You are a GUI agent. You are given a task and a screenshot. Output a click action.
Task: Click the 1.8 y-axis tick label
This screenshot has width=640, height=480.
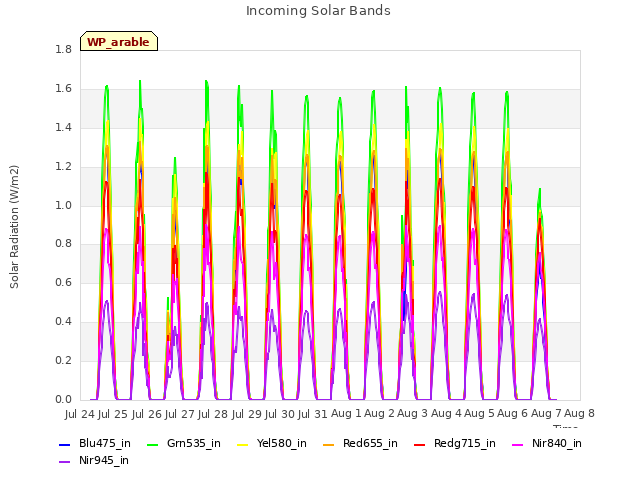coord(63,49)
